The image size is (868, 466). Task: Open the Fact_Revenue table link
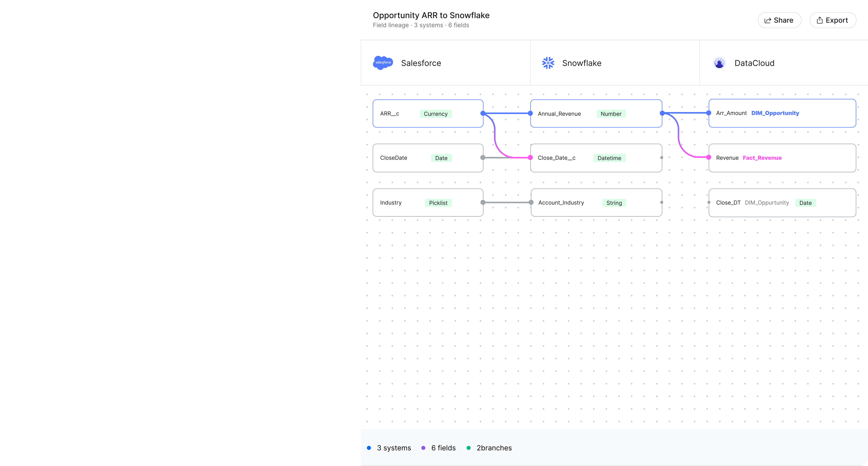point(762,158)
